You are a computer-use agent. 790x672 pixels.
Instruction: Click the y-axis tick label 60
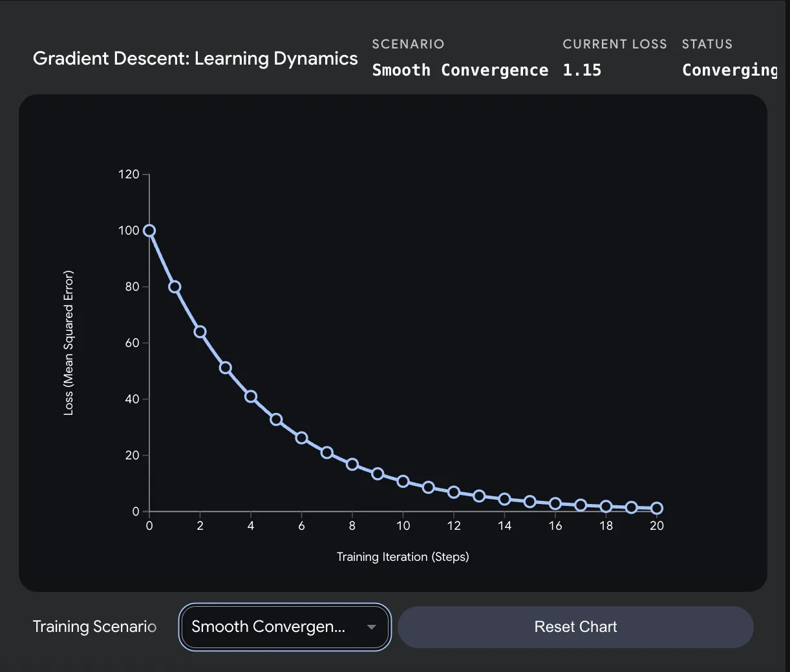pyautogui.click(x=133, y=343)
